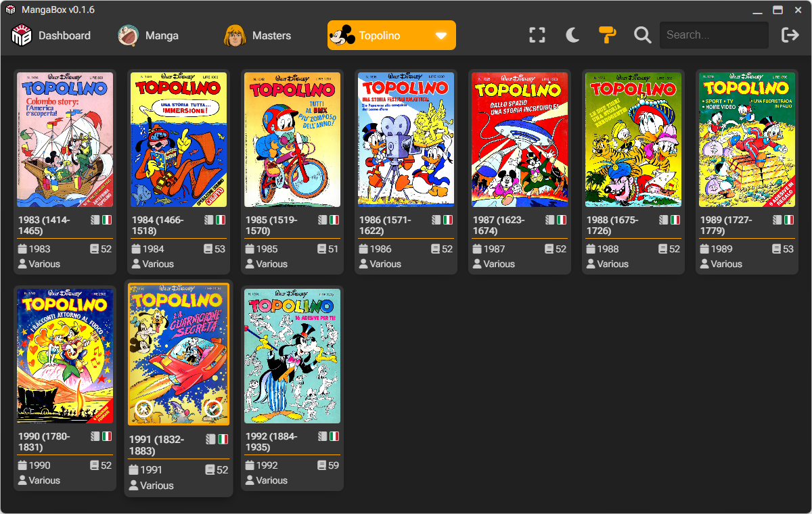This screenshot has width=812, height=514.
Task: Open the 1992 Adesivi per te cover
Action: tap(292, 356)
